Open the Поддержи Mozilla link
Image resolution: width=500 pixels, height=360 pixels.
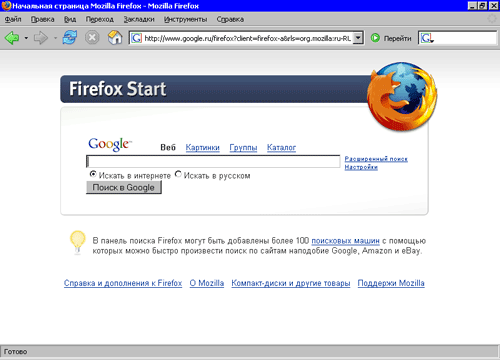tap(391, 283)
